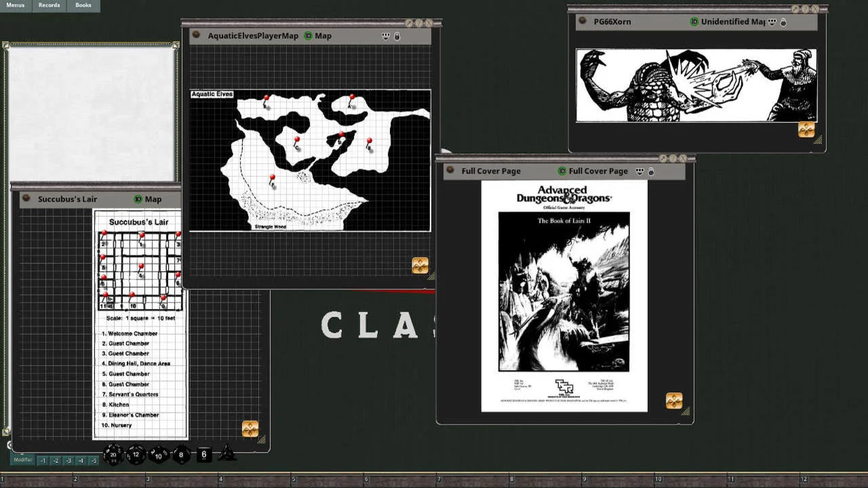The image size is (868, 488).
Task: Pick the d8 die
Action: coord(181,455)
